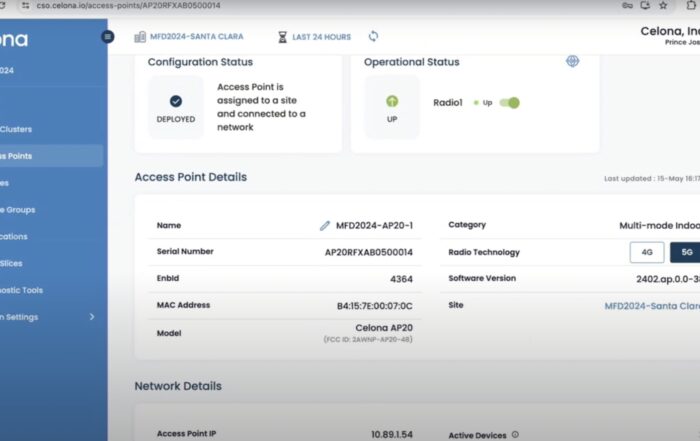Viewport: 700px width, 441px height.
Task: Click the Multi-mode Indoor category value
Action: pos(659,225)
